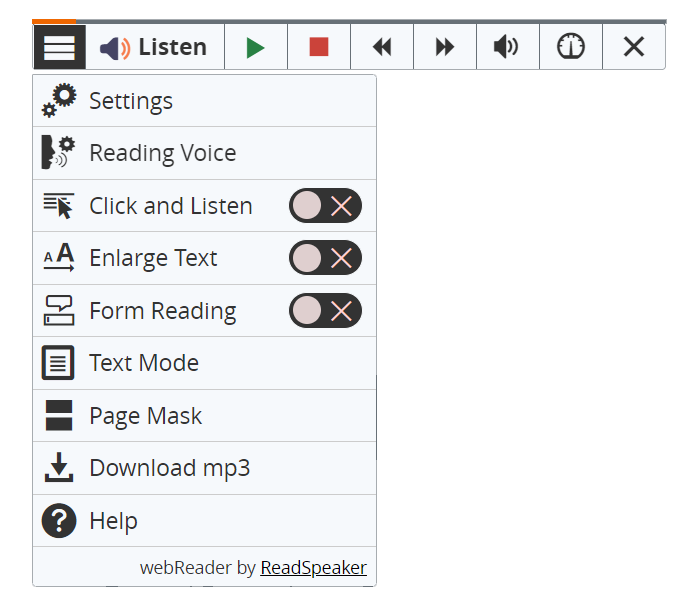Enable the Click and Listen toggle

[x=325, y=205]
